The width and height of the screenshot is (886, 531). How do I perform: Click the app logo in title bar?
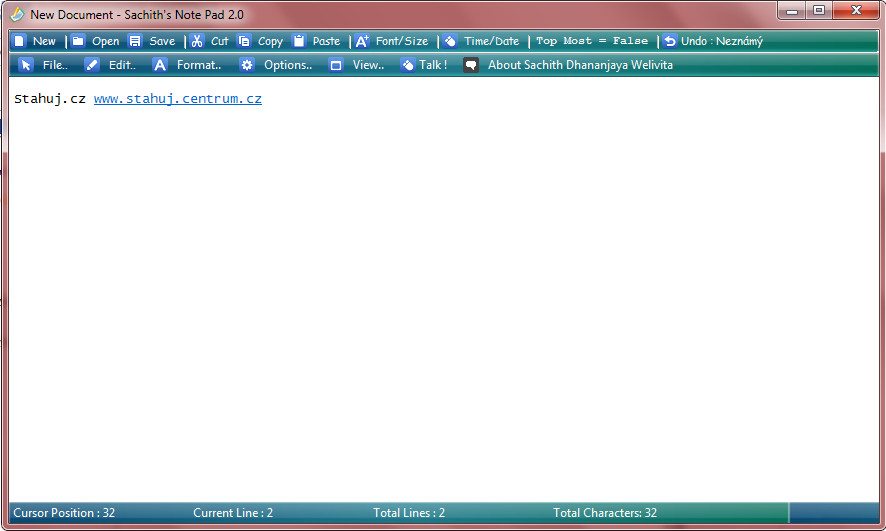pos(17,15)
